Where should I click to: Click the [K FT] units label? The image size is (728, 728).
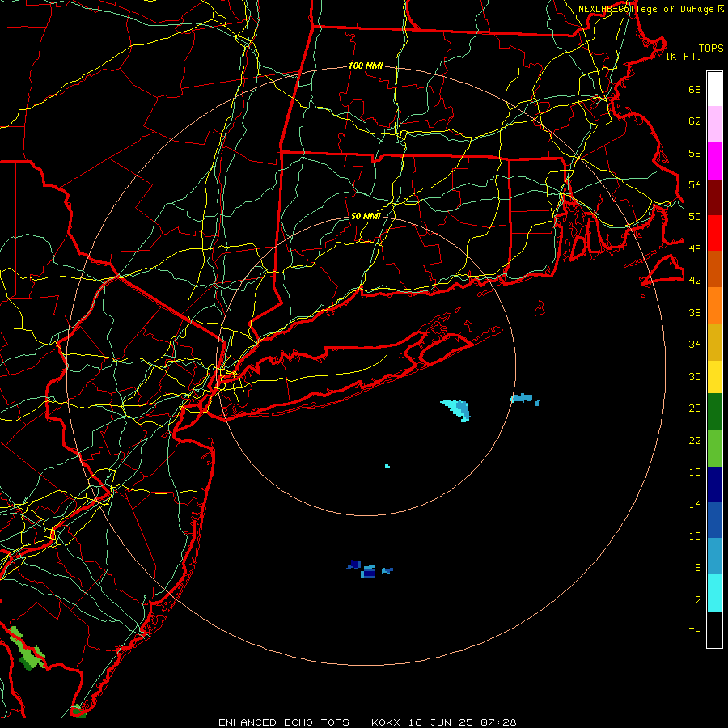click(x=684, y=56)
